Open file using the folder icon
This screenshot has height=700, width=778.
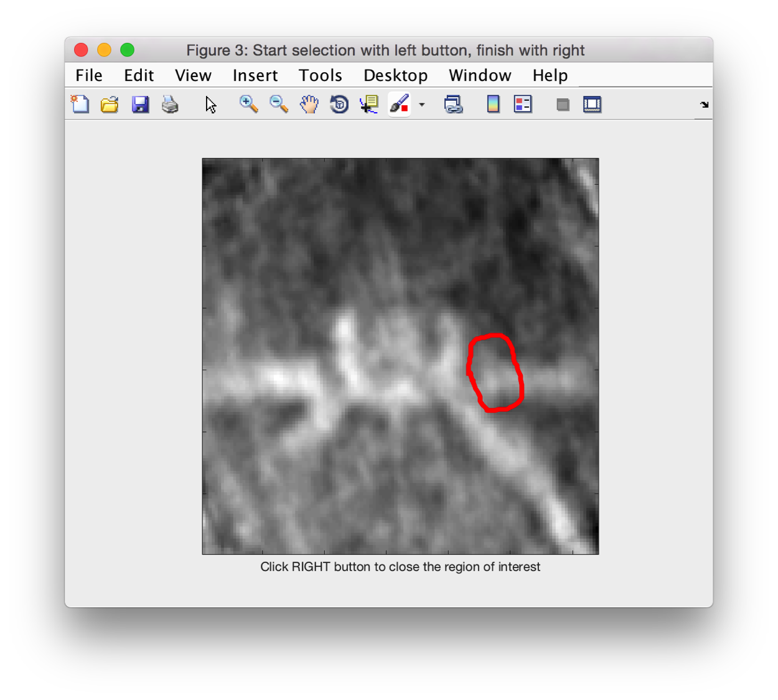[110, 104]
